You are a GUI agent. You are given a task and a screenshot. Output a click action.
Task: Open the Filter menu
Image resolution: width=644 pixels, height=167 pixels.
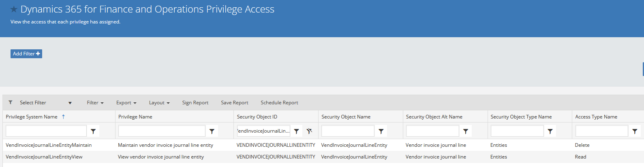click(x=95, y=103)
